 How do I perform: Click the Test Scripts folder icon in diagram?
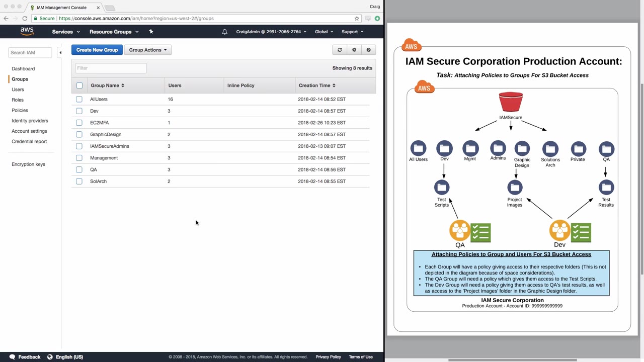point(442,188)
